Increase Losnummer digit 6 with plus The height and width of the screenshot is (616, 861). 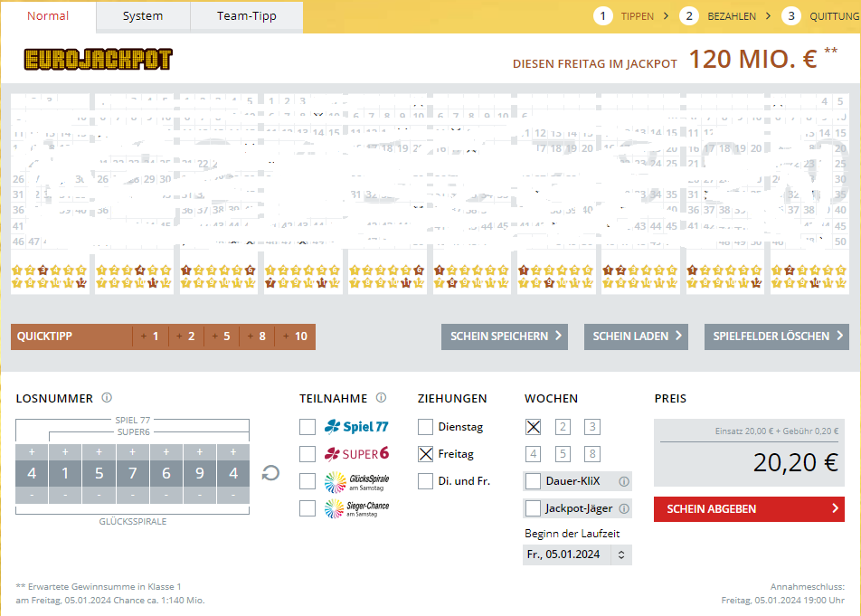pos(166,452)
